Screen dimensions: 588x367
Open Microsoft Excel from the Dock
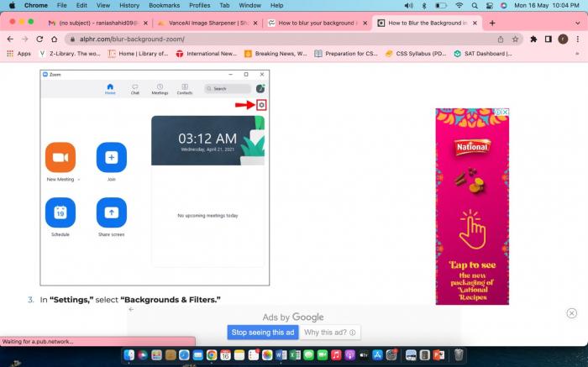click(295, 354)
